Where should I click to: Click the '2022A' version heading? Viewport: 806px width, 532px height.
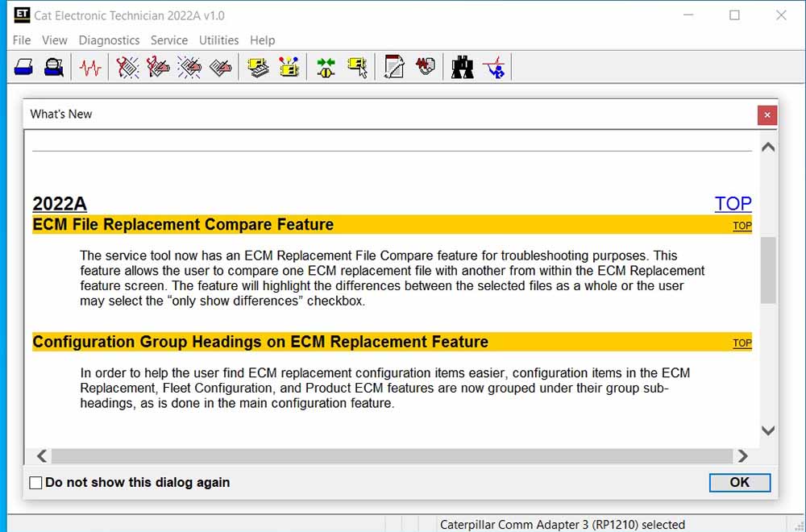pos(60,204)
